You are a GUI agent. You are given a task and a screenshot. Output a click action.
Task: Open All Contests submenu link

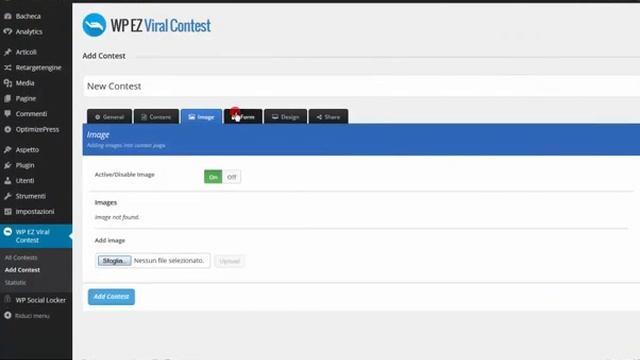pos(21,258)
